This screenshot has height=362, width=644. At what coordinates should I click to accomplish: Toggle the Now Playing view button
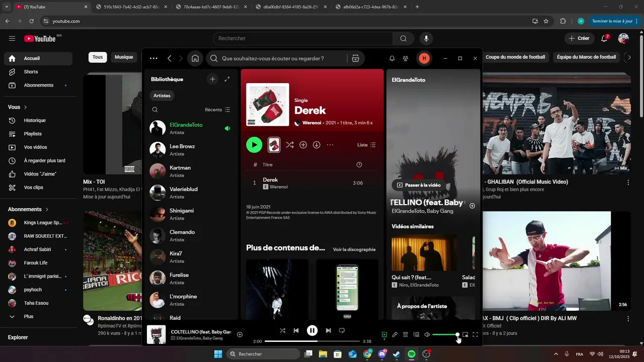tap(384, 335)
